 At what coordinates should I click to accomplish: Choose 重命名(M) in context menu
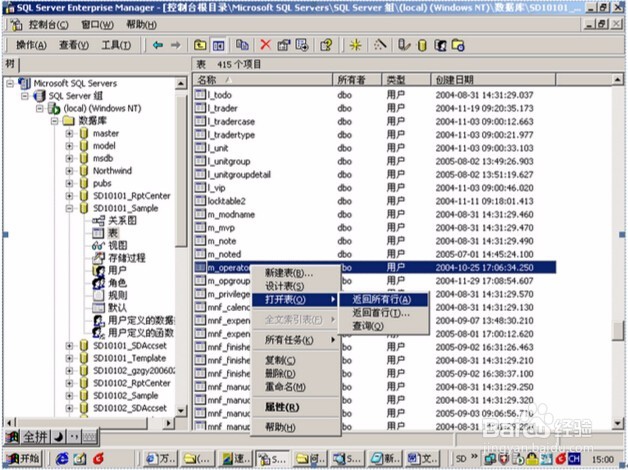296,387
